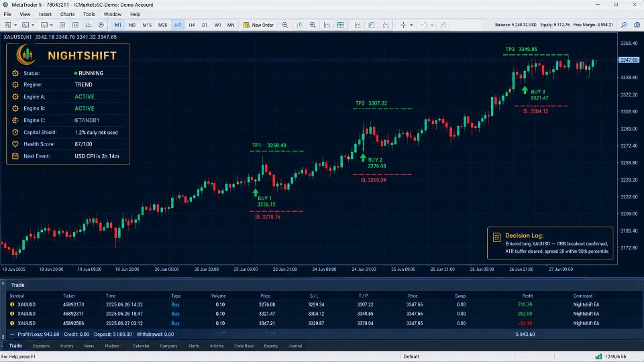The width and height of the screenshot is (644, 362).
Task: Open the Window menu
Action: 112,14
